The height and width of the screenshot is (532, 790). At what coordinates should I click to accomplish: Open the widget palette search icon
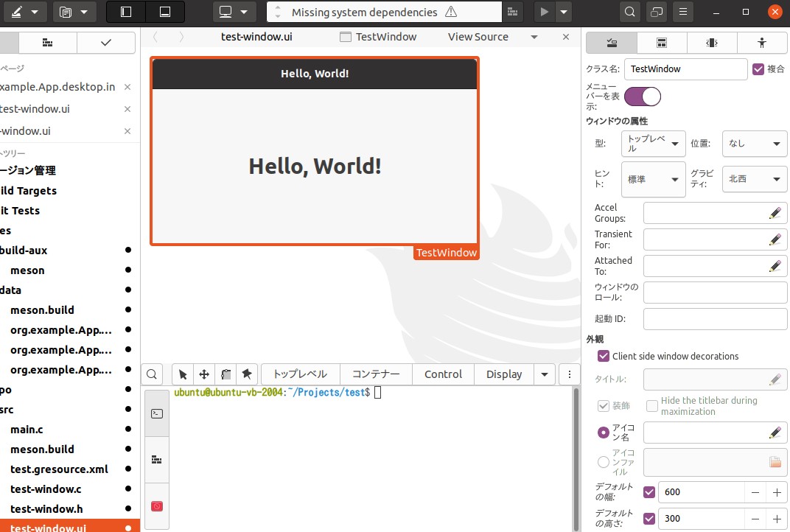tap(152, 374)
